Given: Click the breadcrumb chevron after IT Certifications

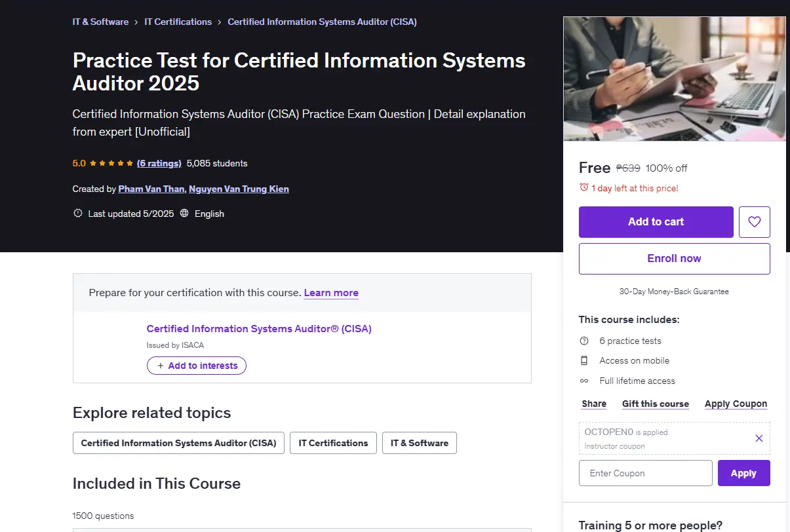Looking at the screenshot, I should coord(220,22).
